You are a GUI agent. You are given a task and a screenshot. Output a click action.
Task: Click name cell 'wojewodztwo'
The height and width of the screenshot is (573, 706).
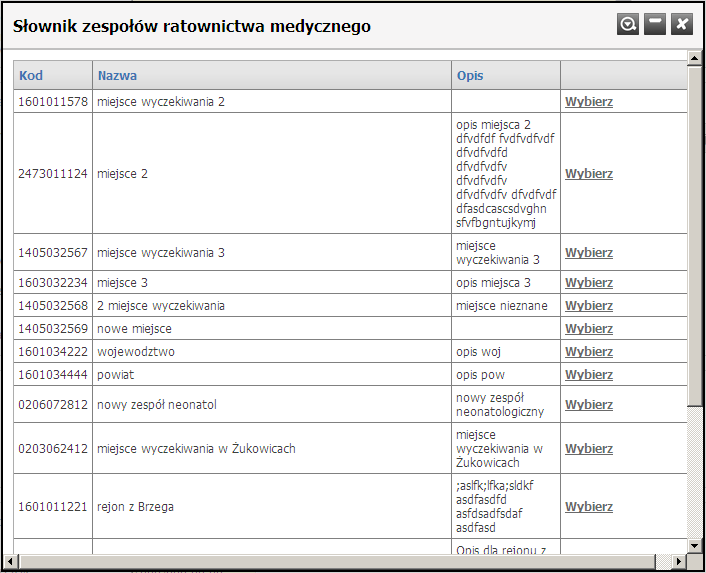click(x=272, y=352)
